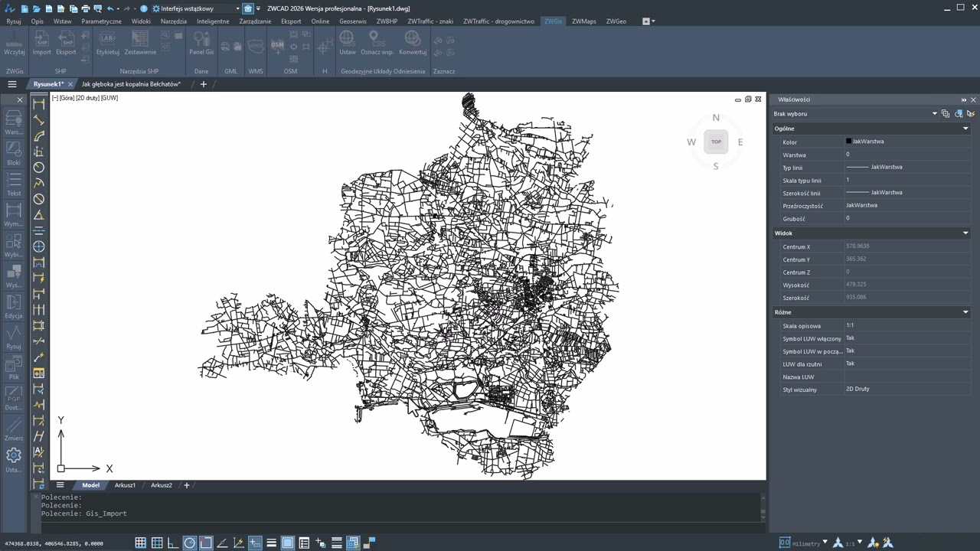Click the open folder icon in quick access toolbar
Viewport: 980px width, 551px height.
37,8
